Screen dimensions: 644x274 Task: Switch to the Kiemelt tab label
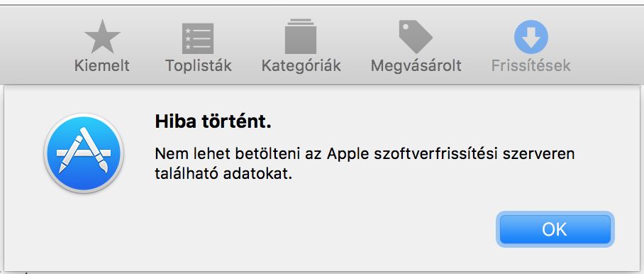point(102,66)
